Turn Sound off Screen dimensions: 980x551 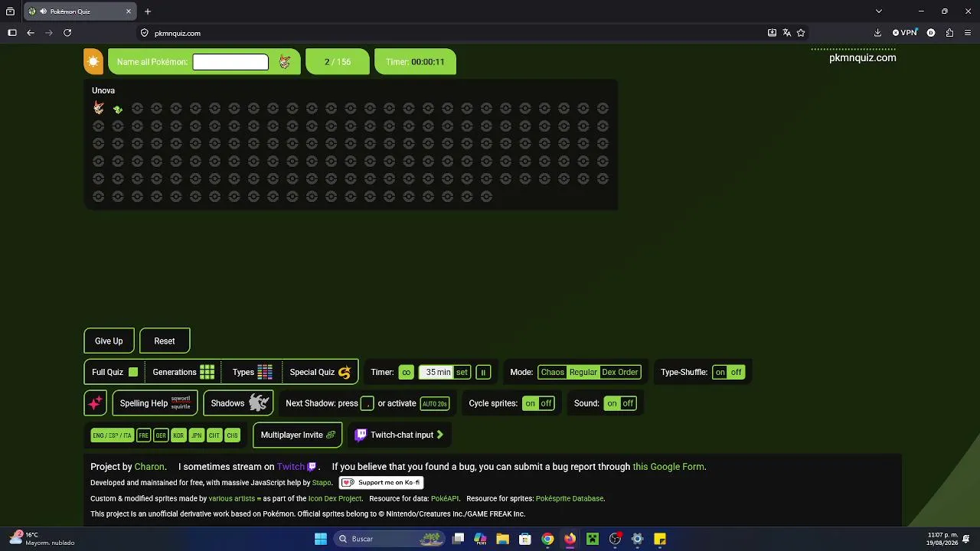pos(628,403)
